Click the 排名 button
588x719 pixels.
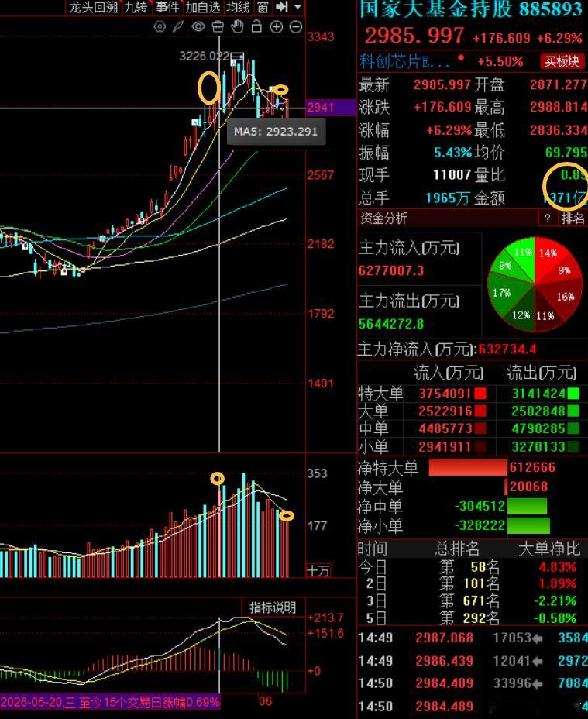573,218
